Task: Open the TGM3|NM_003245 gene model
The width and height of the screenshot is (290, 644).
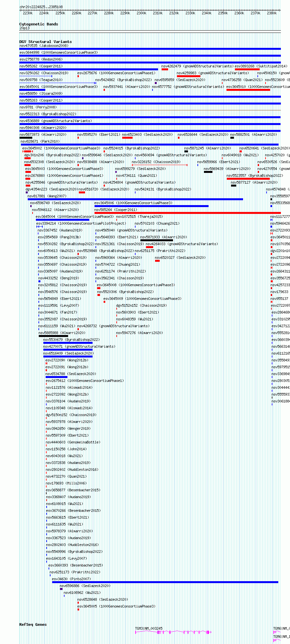Action: 173,632
